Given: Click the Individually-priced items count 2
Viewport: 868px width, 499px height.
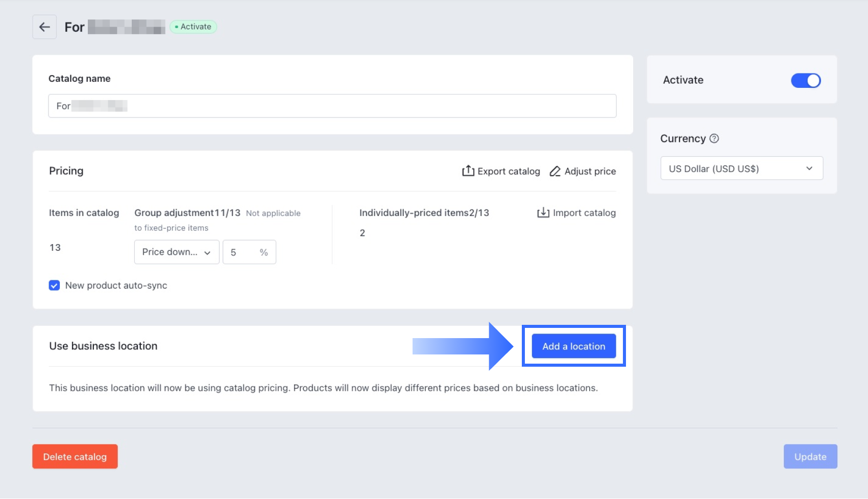Looking at the screenshot, I should (363, 233).
